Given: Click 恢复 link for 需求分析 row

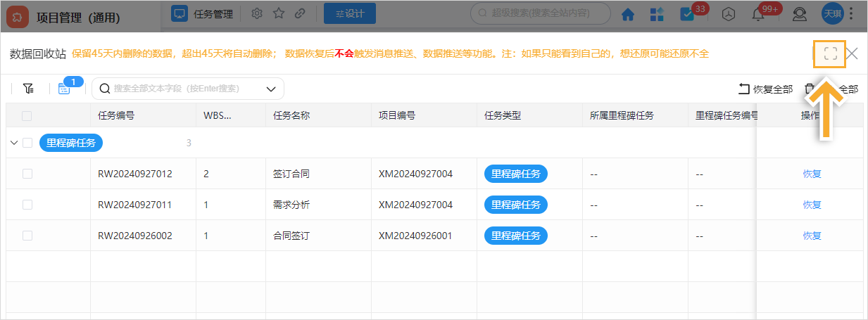Looking at the screenshot, I should pos(812,205).
